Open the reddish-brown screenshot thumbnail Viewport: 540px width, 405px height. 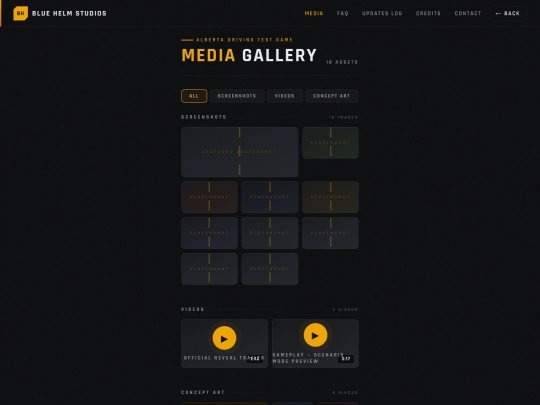pos(209,197)
